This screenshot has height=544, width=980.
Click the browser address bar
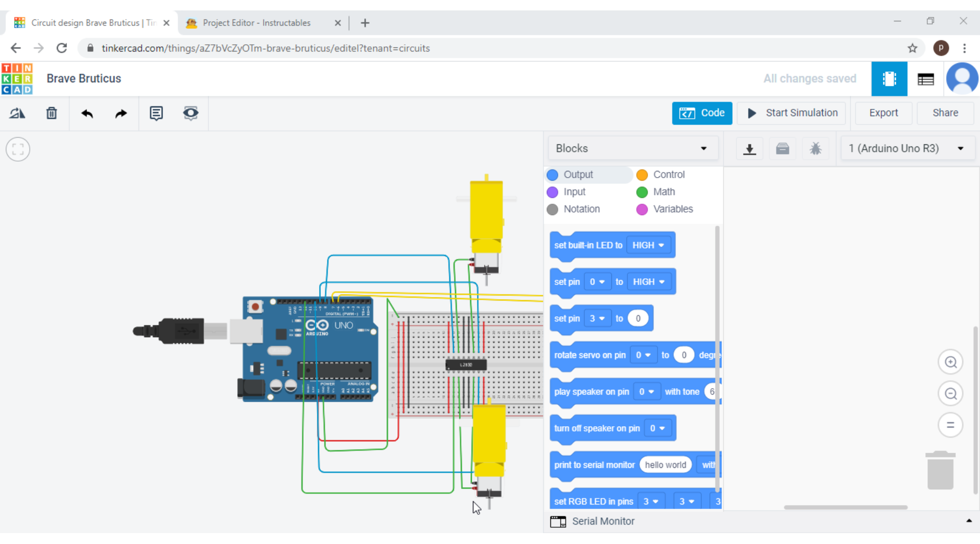489,48
